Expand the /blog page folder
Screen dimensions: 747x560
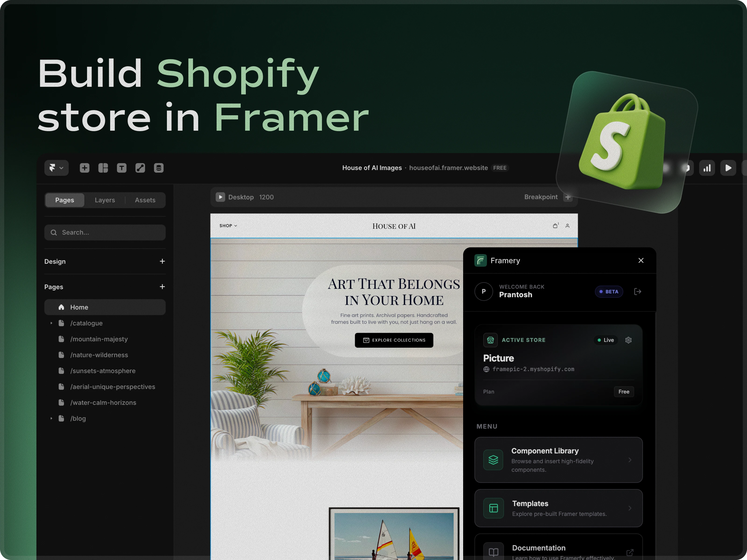point(51,418)
